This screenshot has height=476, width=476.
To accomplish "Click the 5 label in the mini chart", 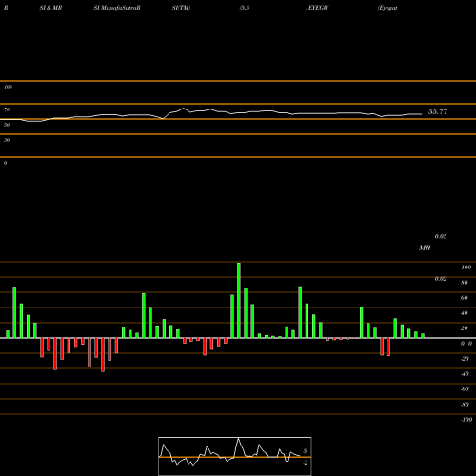I will coord(305,451).
